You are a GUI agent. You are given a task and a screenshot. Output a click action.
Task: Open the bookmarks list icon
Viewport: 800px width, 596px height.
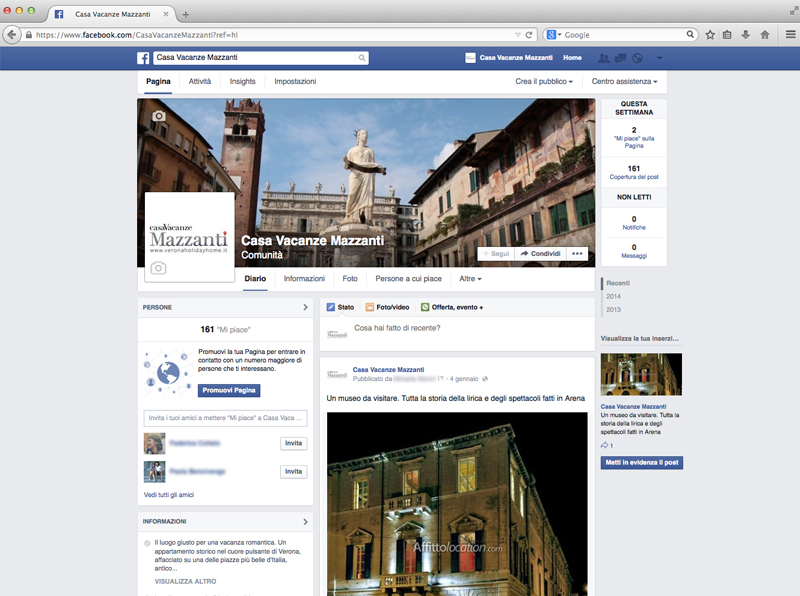(727, 35)
